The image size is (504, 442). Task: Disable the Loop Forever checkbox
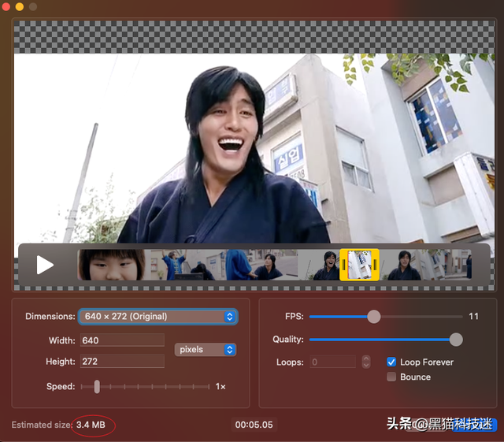pyautogui.click(x=391, y=362)
